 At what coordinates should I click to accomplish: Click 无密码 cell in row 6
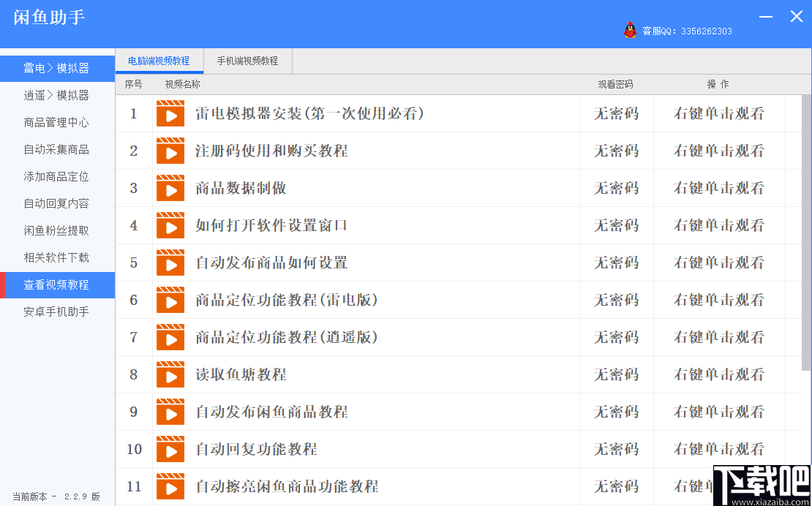coord(616,300)
